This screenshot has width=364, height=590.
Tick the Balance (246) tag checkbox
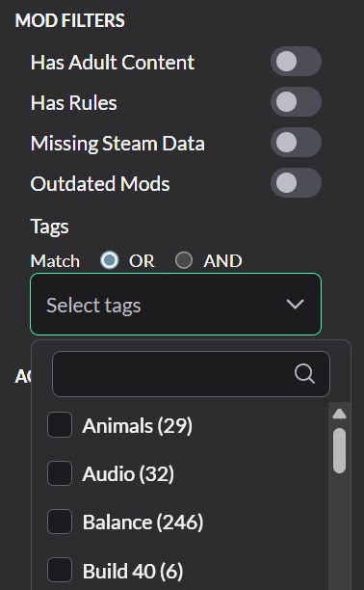tap(60, 522)
